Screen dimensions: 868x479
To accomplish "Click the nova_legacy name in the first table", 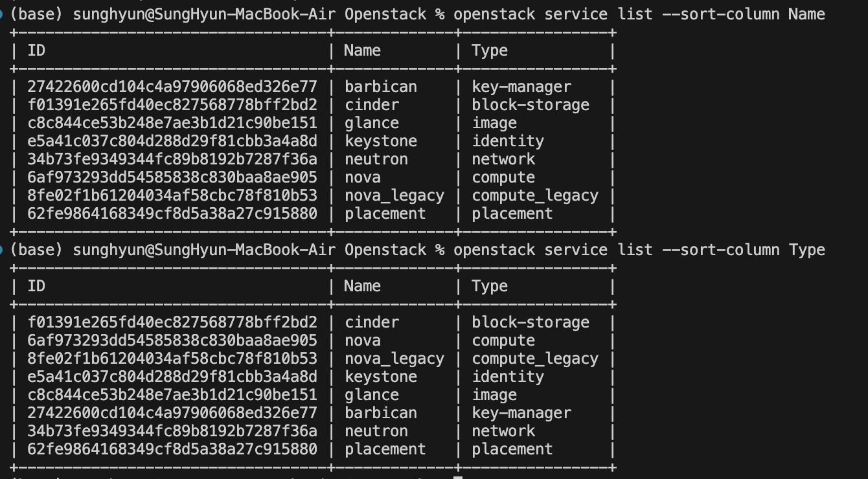I will (394, 195).
